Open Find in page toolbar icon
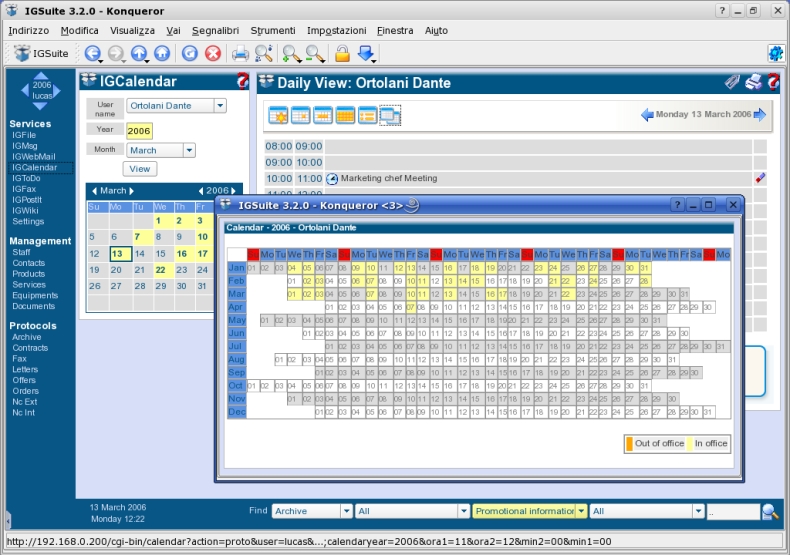The image size is (790, 555). (x=264, y=53)
